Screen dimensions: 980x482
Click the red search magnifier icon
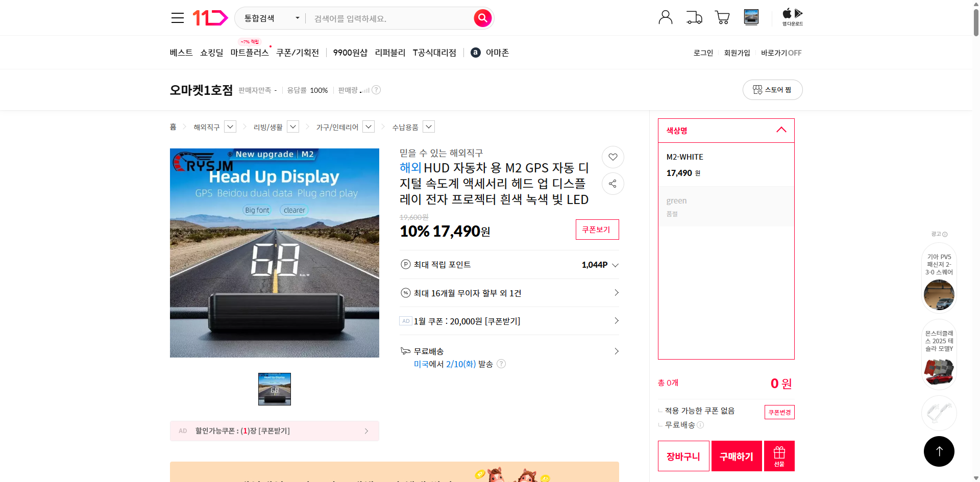[482, 18]
